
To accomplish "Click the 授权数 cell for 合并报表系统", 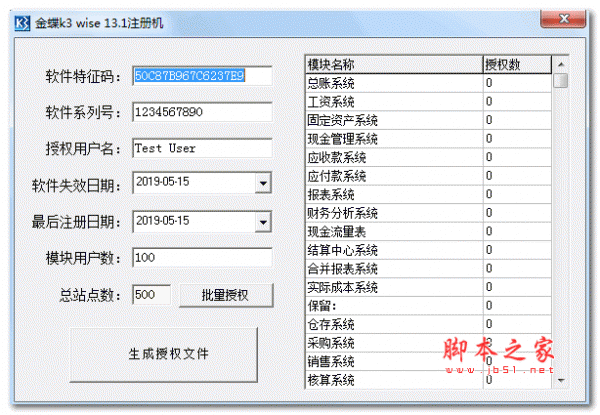I will coord(517,269).
